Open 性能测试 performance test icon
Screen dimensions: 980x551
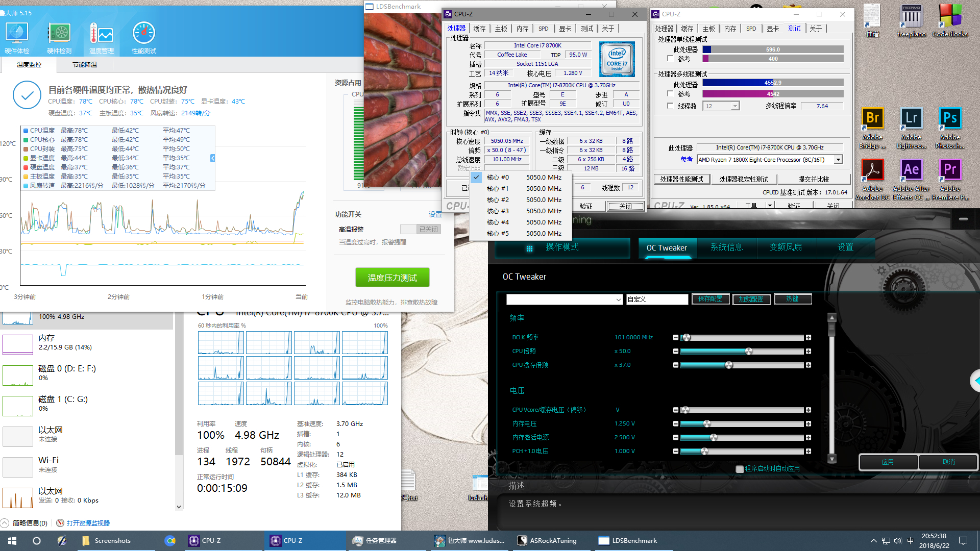(144, 38)
